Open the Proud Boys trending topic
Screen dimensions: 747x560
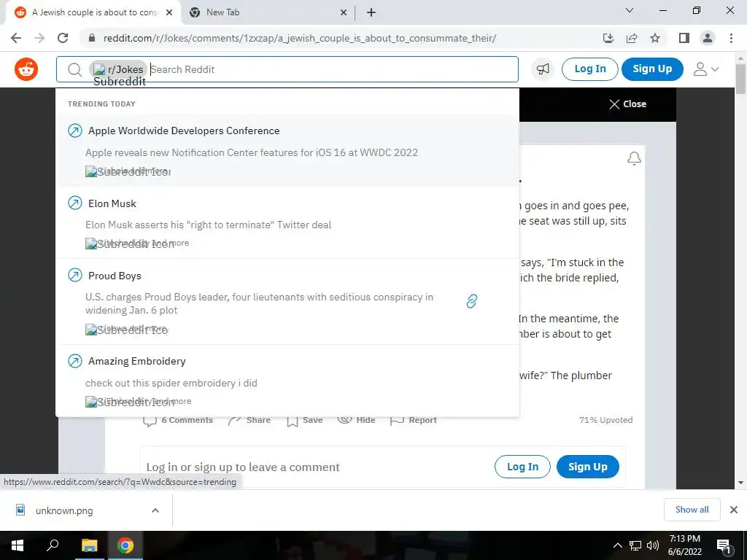pyautogui.click(x=115, y=276)
